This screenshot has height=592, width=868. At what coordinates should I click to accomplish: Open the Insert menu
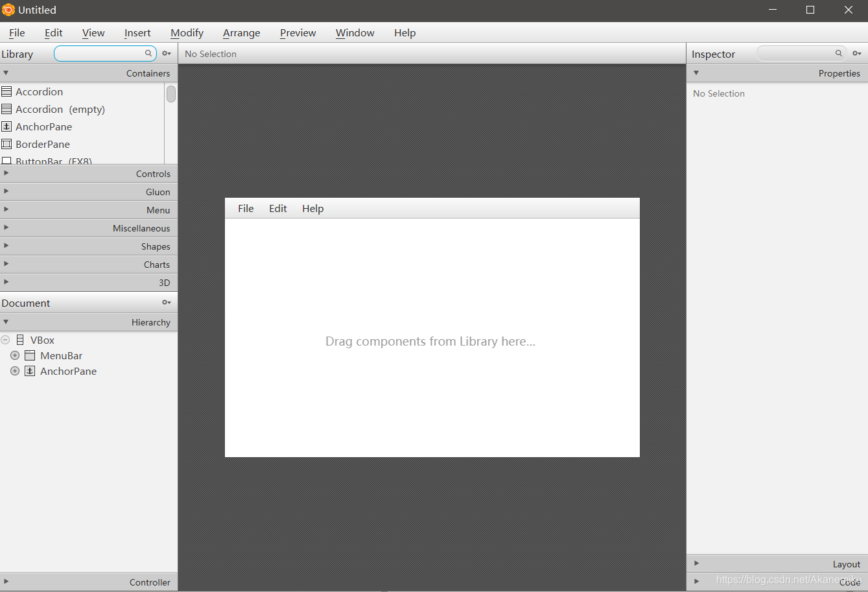[x=137, y=32]
